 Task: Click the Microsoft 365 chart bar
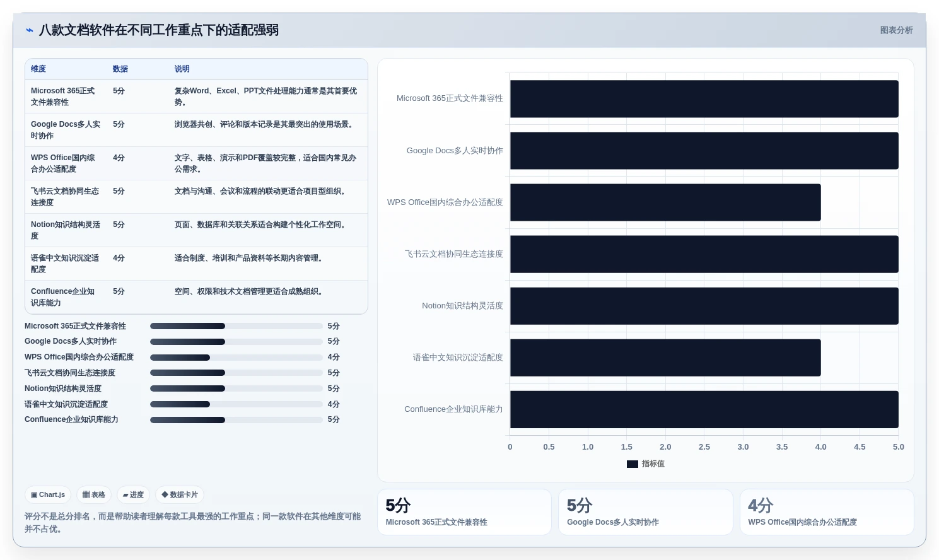(x=704, y=99)
